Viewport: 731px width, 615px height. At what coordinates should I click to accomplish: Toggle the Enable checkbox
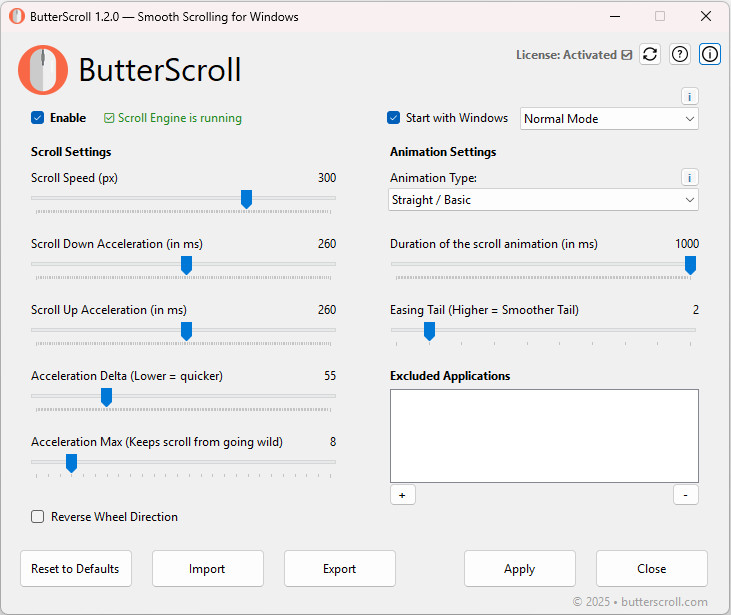[38, 118]
